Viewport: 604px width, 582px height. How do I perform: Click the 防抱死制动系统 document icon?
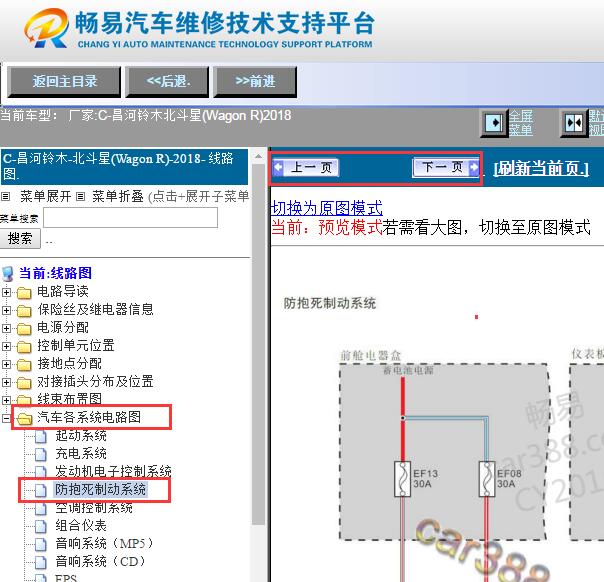pos(41,490)
